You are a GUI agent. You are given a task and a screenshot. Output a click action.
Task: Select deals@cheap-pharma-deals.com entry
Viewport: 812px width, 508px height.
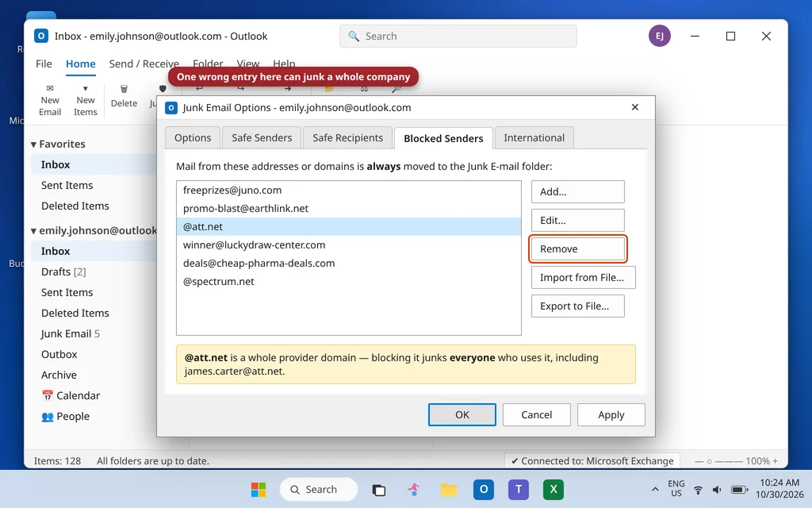tap(349, 263)
